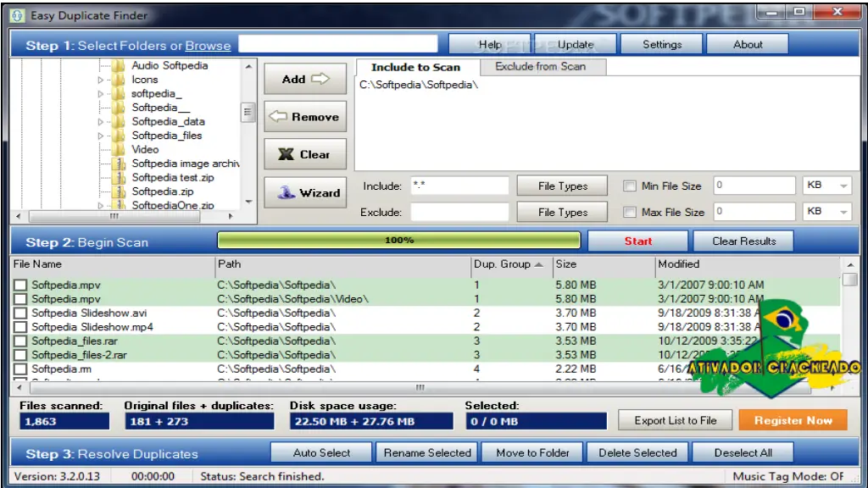
Task: Click the Exclude pattern input field
Action: click(x=459, y=212)
